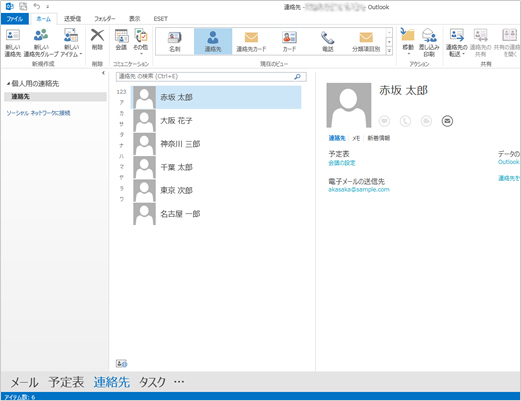The width and height of the screenshot is (521, 401).
Task: Open Forward Contact (連絡先の転送) dropdown
Action: (x=456, y=43)
